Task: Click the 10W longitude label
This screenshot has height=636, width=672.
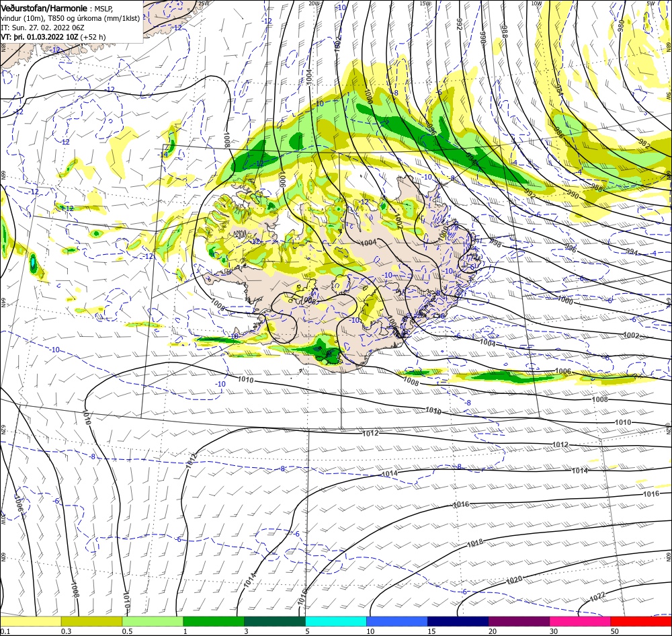Action: click(x=536, y=3)
